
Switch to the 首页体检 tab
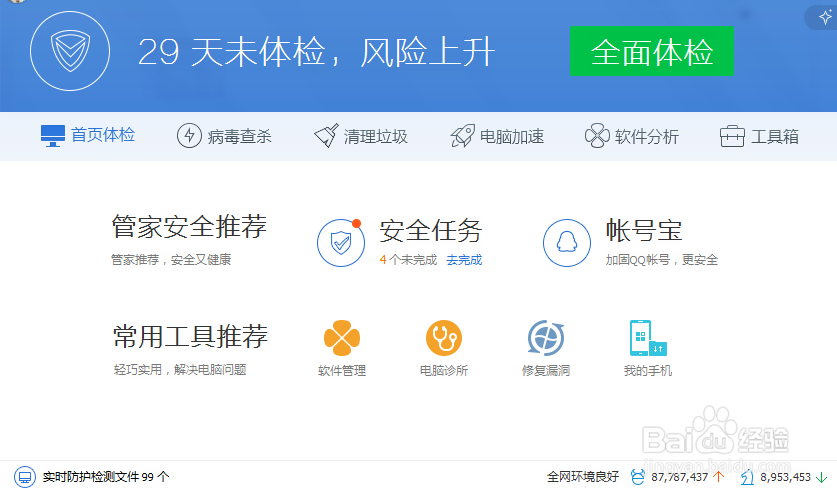(x=88, y=136)
